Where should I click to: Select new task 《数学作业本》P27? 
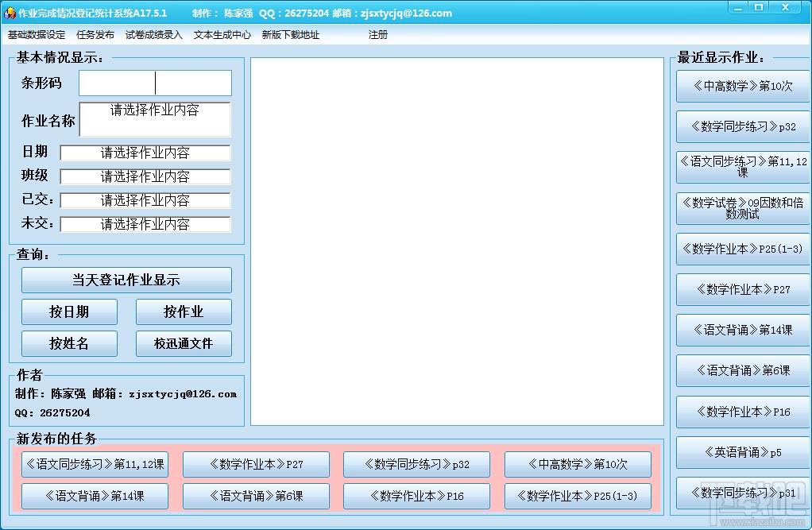[x=256, y=464]
